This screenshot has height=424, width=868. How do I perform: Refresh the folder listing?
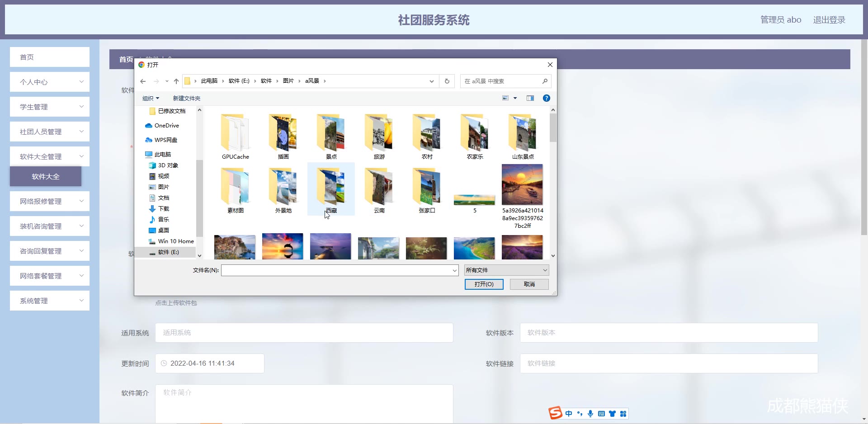(x=447, y=81)
